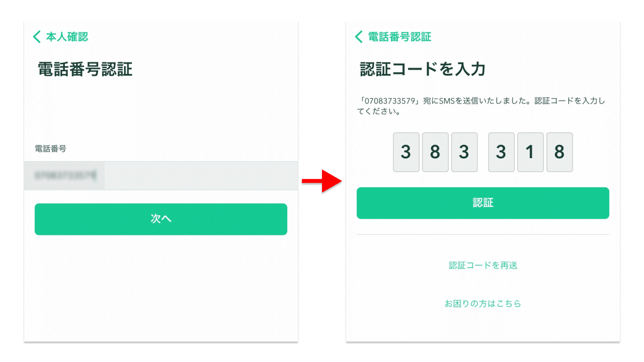This screenshot has height=362, width=644.
Task: Select the 電話番号 input field
Action: coord(161,176)
